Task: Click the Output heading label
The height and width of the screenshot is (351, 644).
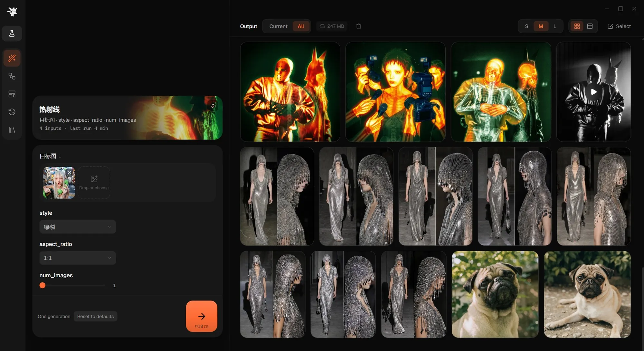Action: click(249, 26)
